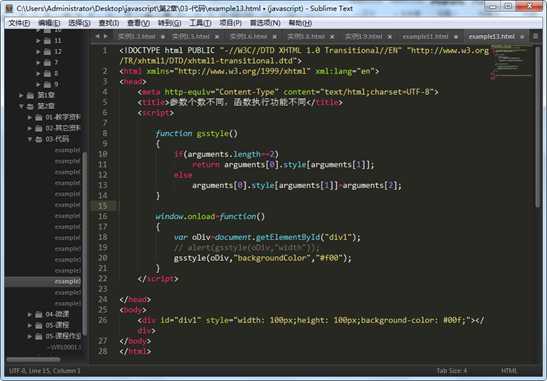Click the sidebar's vertical scrollbar

[x=85, y=244]
